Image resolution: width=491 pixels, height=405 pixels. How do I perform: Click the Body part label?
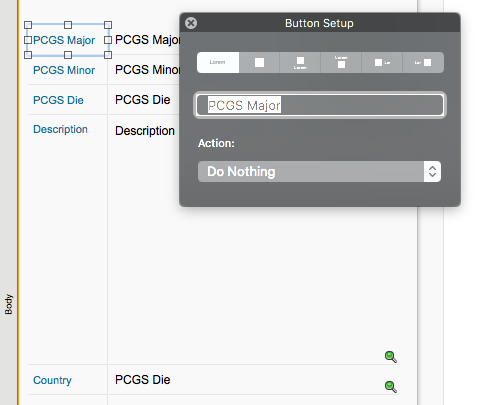coord(9,304)
